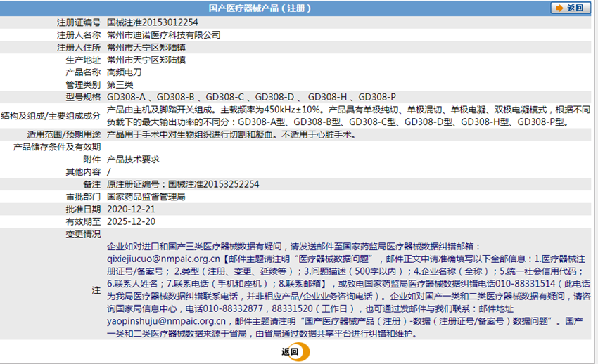598x364 pixels.
Task: Click the 备注 label
Action: click(92, 184)
